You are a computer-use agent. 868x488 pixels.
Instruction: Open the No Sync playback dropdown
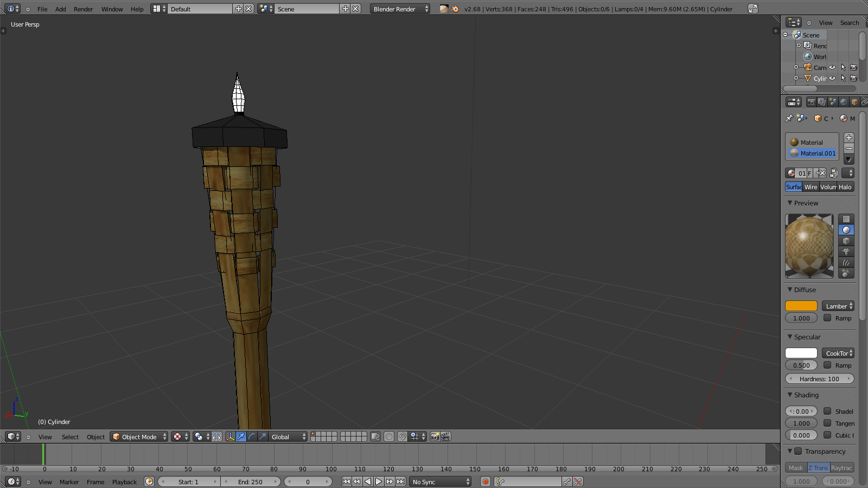[x=441, y=482]
